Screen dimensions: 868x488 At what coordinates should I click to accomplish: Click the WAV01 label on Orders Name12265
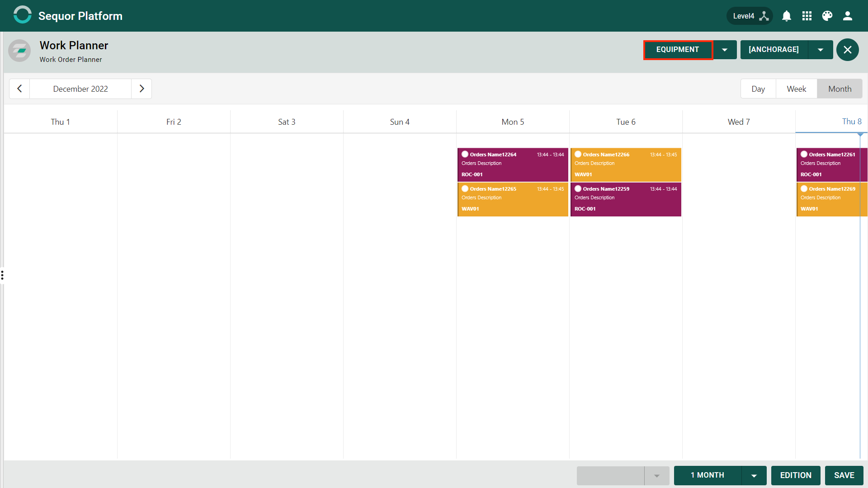coord(470,209)
